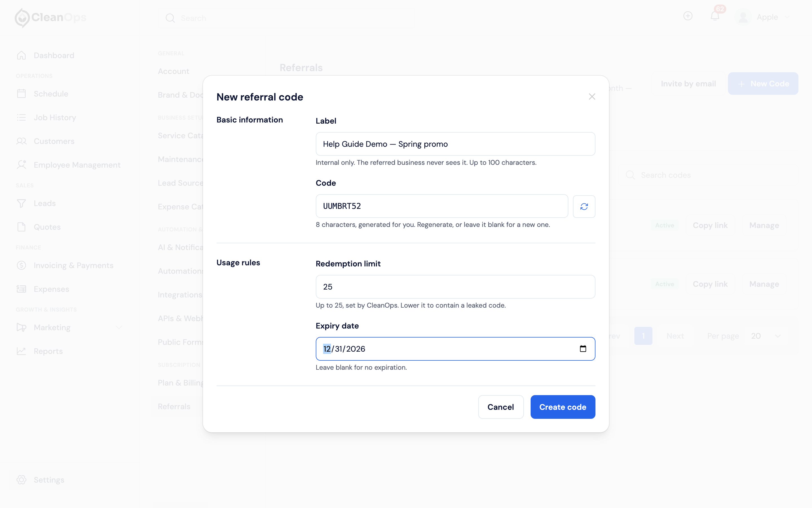Open Leads funnel icon
Screen dimensions: 812x508
21,203
